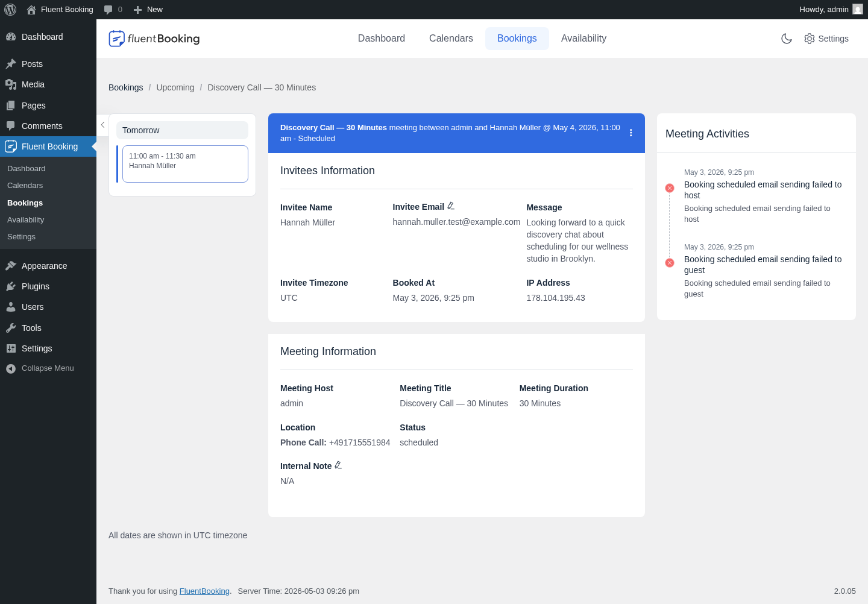
Task: Open the comments bubble in admin bar
Action: click(108, 10)
